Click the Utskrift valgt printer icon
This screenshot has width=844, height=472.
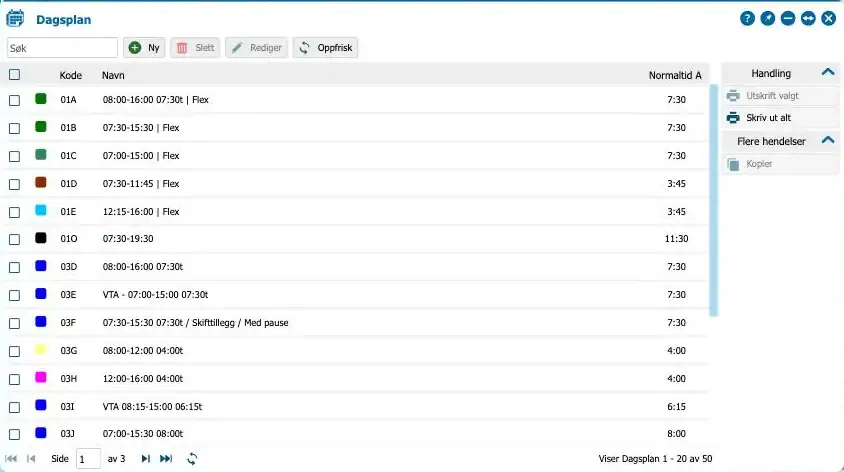(x=733, y=96)
